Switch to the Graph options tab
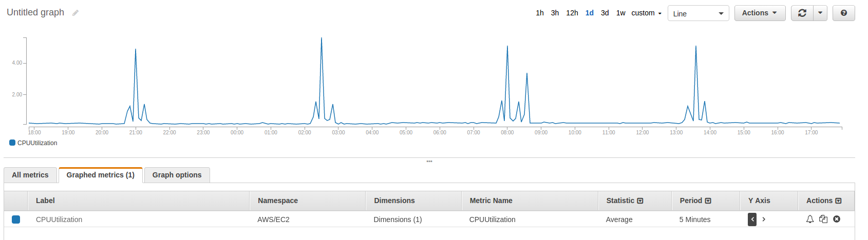The width and height of the screenshot is (868, 240). click(x=177, y=175)
